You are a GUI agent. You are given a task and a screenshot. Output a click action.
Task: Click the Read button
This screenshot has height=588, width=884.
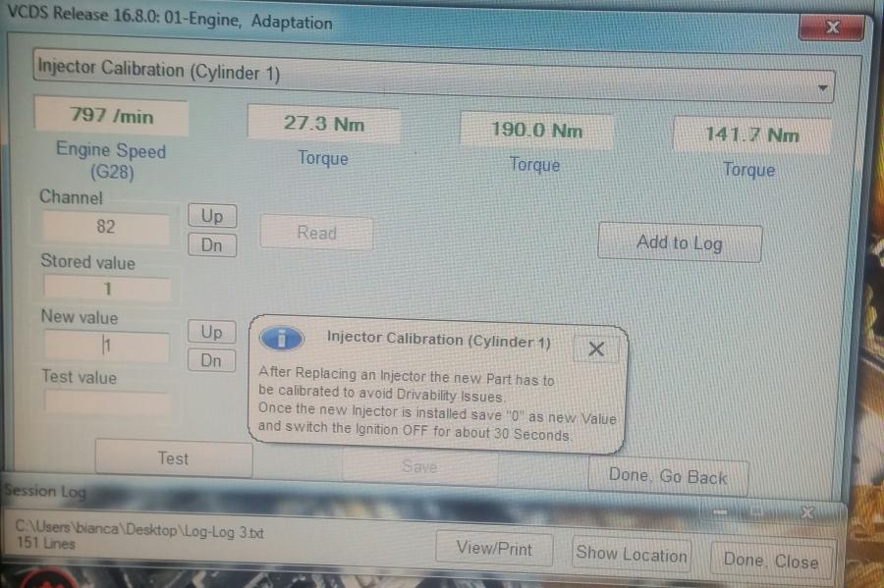point(316,234)
